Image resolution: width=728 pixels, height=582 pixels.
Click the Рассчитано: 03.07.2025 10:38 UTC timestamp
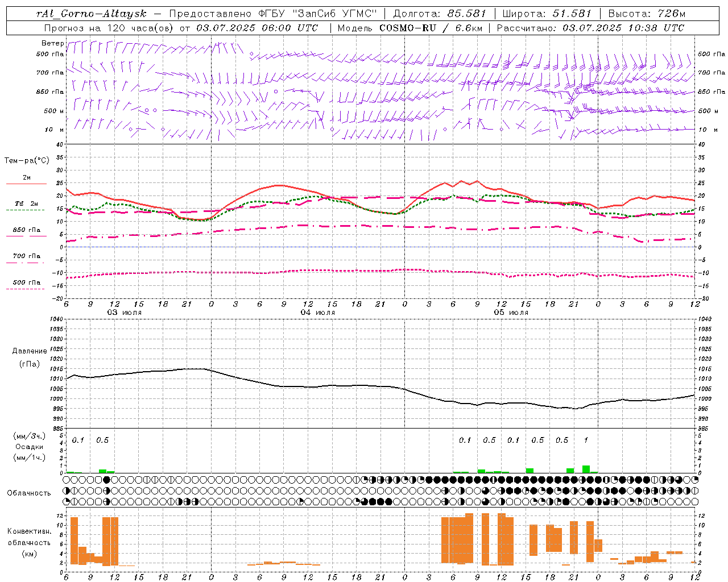(x=590, y=28)
